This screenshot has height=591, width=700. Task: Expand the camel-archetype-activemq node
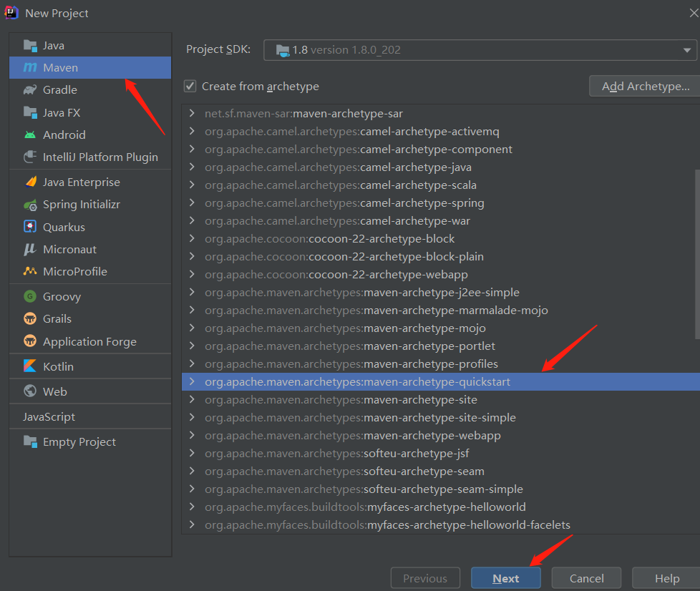point(192,131)
